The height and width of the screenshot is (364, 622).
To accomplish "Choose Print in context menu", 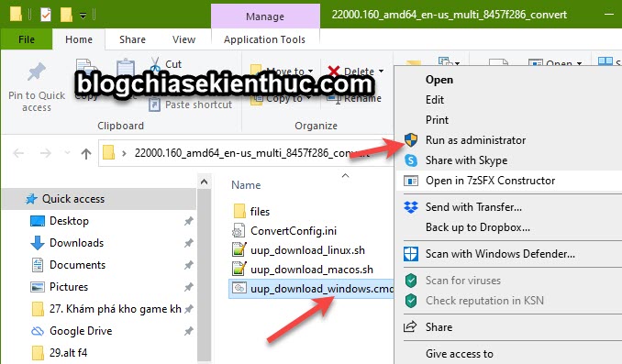I will tap(438, 120).
